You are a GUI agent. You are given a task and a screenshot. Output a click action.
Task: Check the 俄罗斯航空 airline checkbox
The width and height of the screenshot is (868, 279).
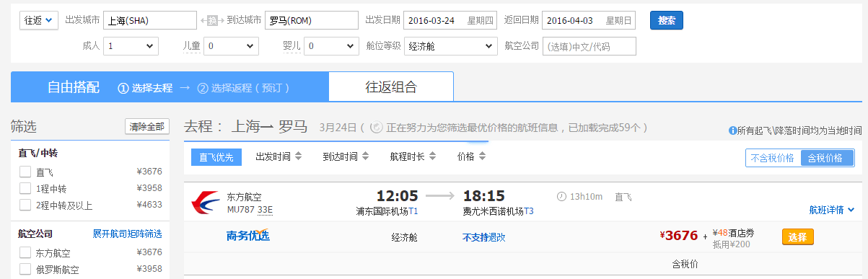pyautogui.click(x=25, y=269)
